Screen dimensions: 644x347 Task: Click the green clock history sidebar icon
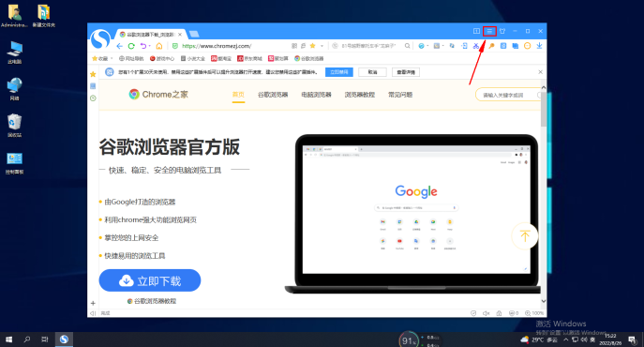click(93, 98)
